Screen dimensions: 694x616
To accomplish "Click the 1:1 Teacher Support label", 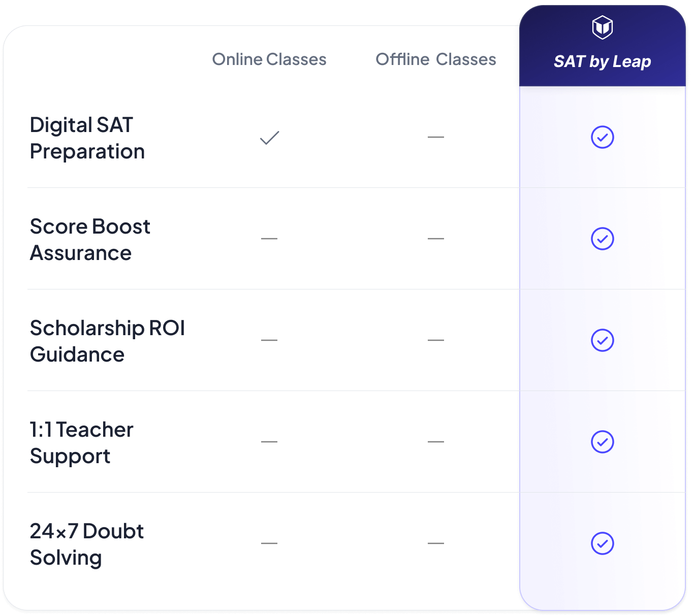I will (x=81, y=443).
